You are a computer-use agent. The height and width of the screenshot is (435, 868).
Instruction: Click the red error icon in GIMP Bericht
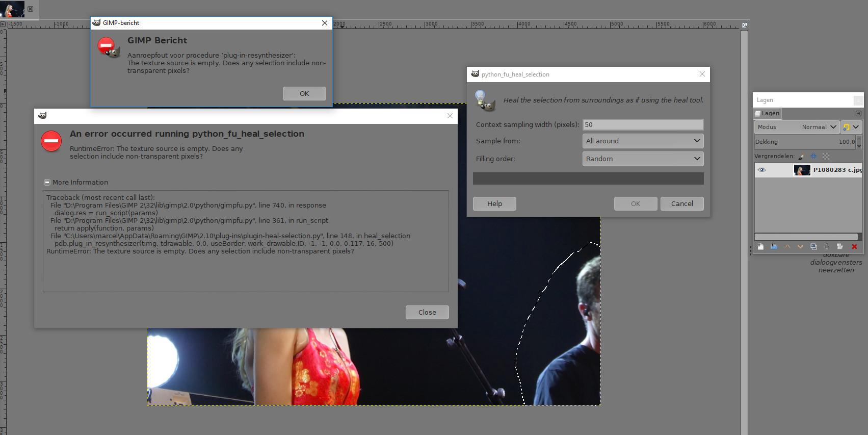(108, 47)
